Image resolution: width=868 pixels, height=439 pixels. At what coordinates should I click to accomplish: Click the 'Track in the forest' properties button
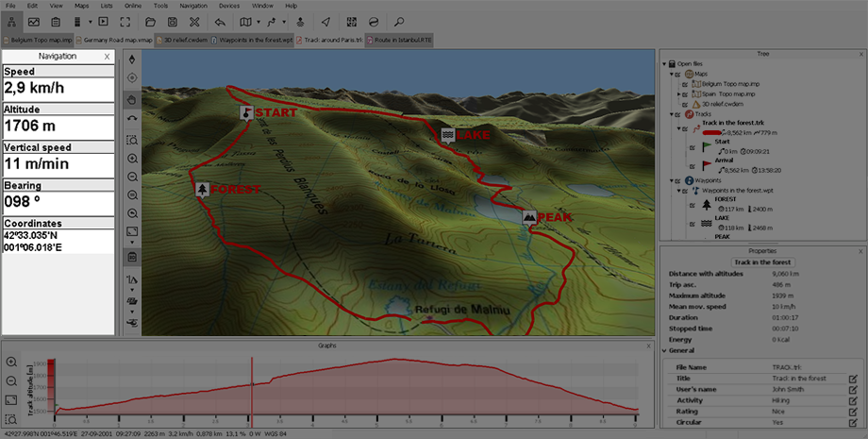point(763,262)
